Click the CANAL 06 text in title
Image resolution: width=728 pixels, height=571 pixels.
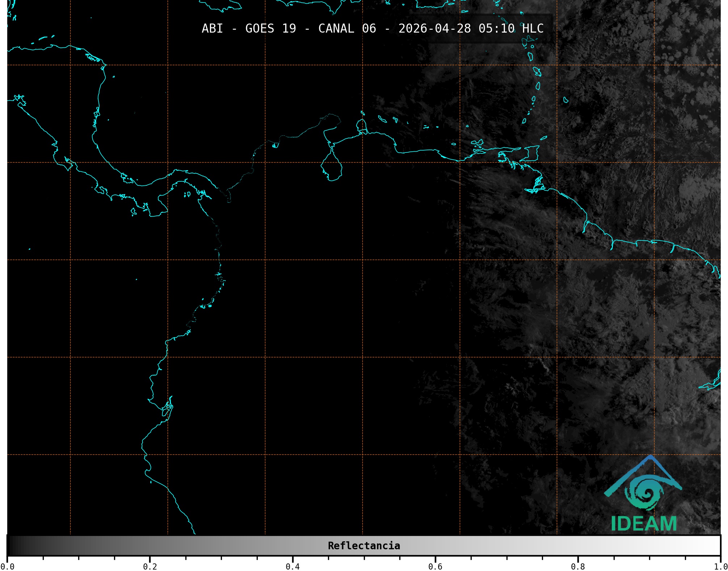coord(347,29)
